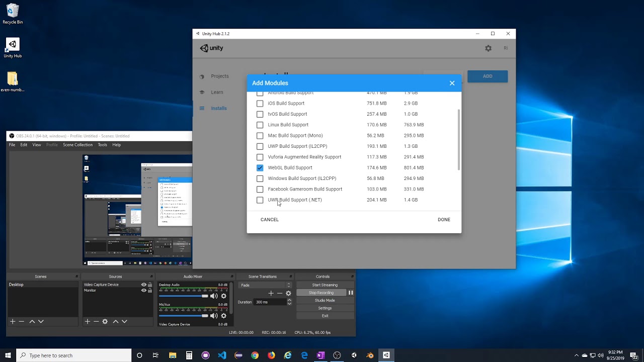Pause recording using the pause icon

(351, 293)
